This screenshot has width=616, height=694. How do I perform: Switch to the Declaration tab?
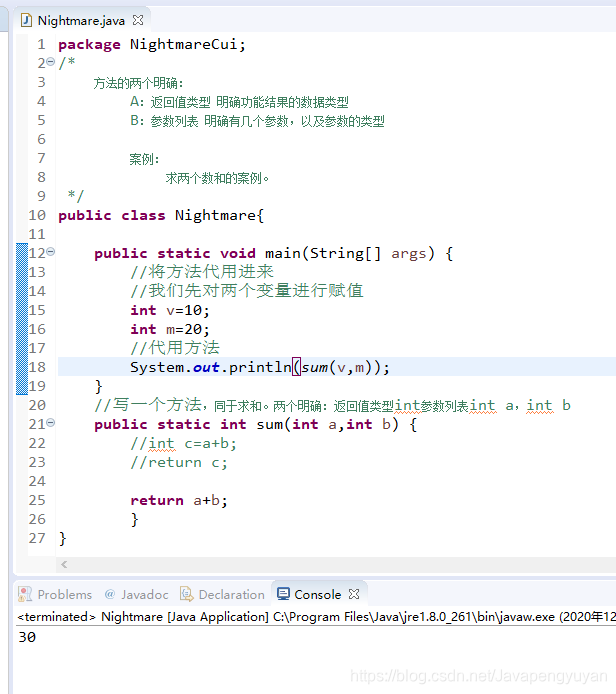(x=222, y=594)
